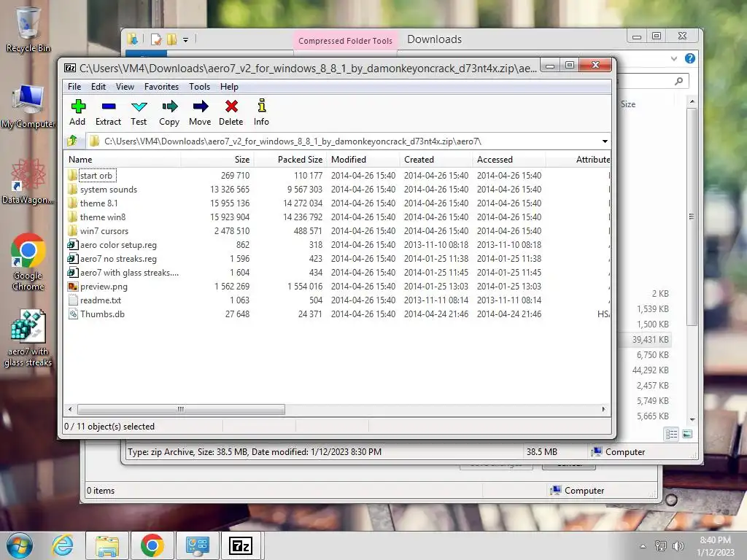This screenshot has width=747, height=560.
Task: Expand the Downloads ribbon chevron
Action: click(673, 58)
